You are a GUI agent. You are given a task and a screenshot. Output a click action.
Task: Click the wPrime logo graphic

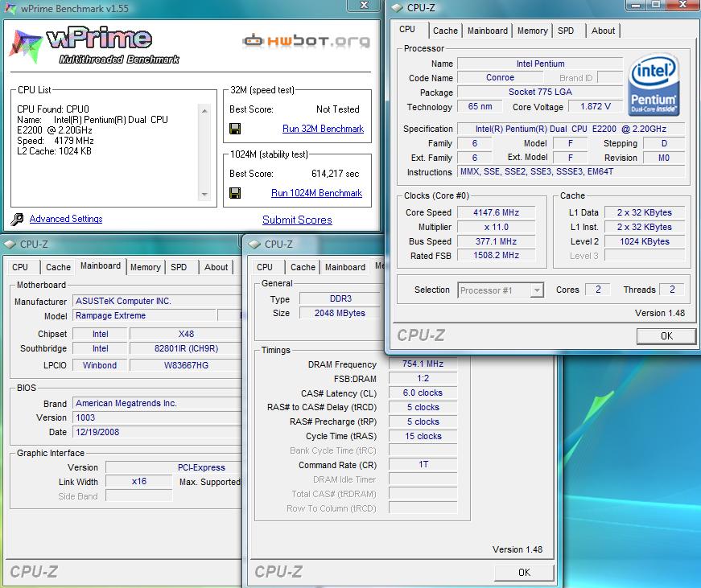(94, 46)
